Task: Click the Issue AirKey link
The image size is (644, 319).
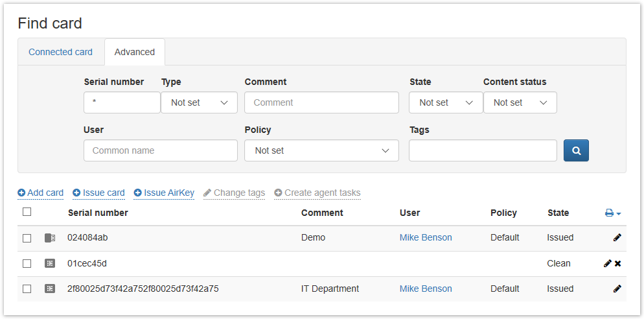Action: click(x=164, y=193)
